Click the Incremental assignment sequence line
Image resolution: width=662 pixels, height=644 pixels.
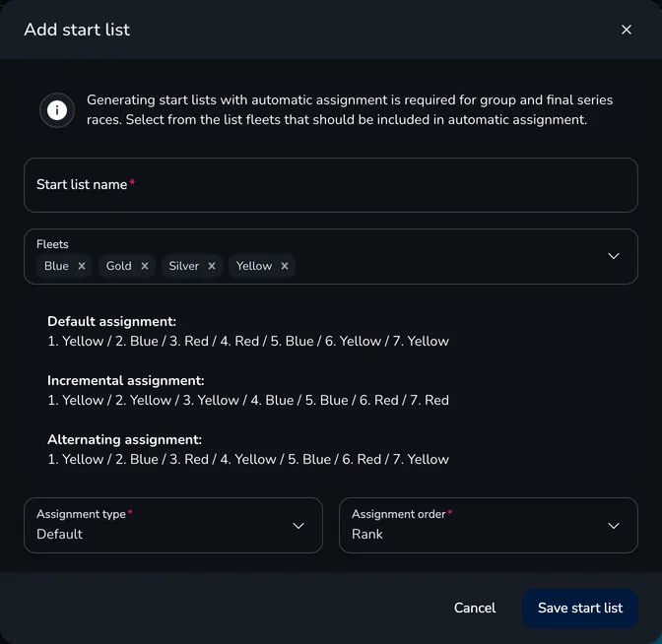(x=248, y=400)
